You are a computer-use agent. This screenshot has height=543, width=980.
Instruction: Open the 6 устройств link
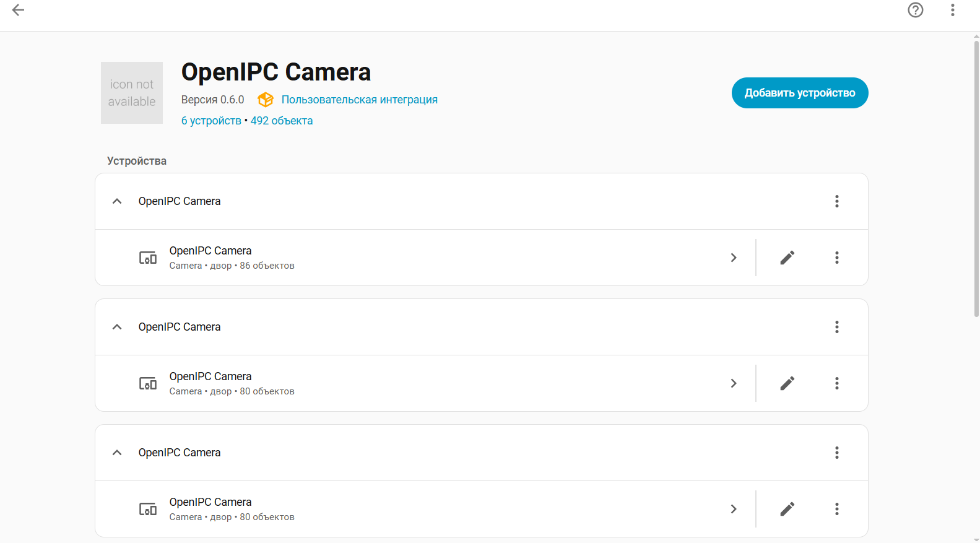point(211,121)
